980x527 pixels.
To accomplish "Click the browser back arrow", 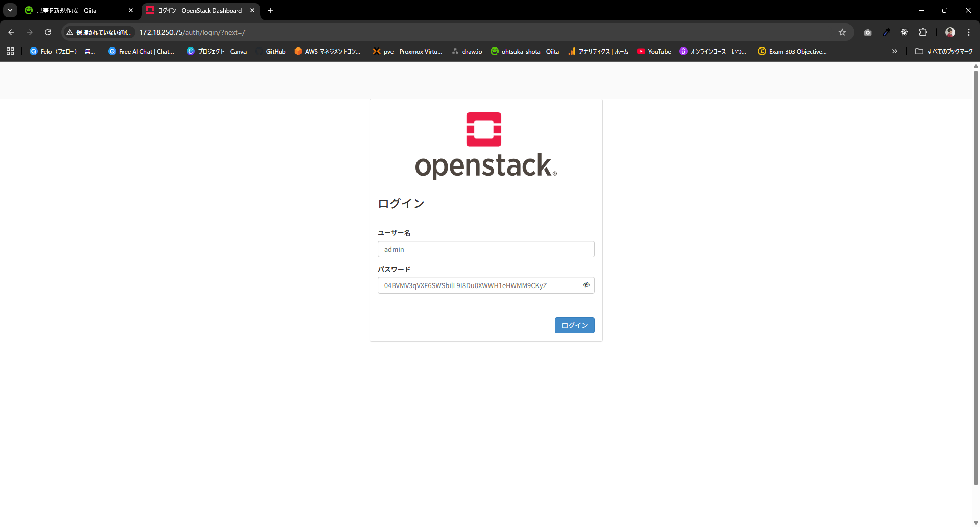I will (x=11, y=32).
